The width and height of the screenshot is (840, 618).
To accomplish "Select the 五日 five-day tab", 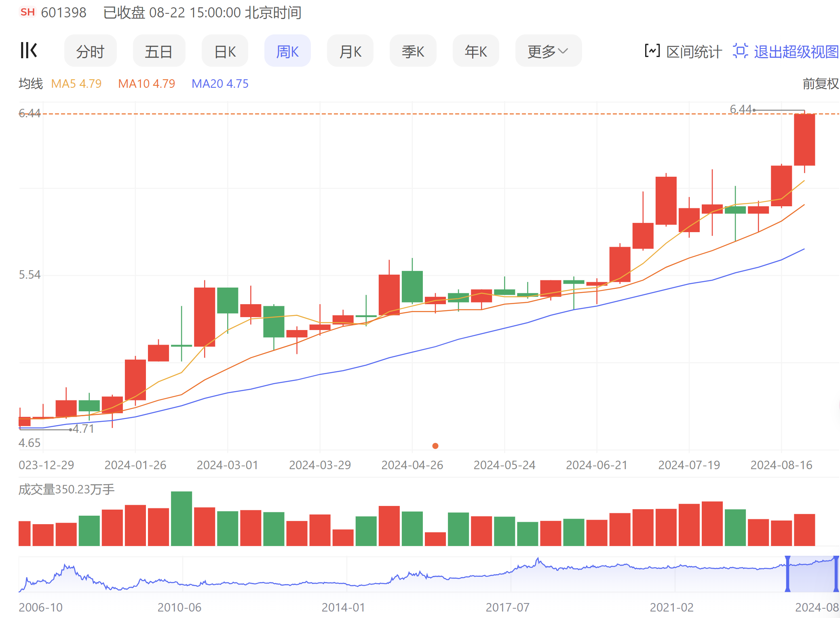I will [x=159, y=51].
